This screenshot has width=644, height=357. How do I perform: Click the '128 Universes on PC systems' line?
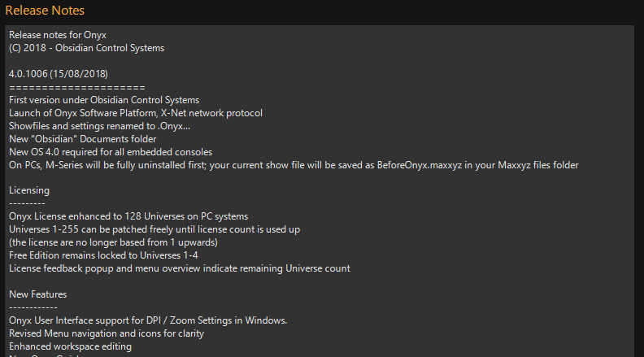(128, 216)
